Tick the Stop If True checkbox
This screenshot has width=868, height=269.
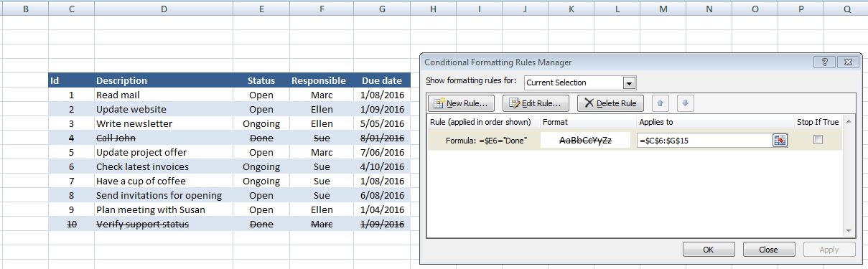(x=818, y=141)
